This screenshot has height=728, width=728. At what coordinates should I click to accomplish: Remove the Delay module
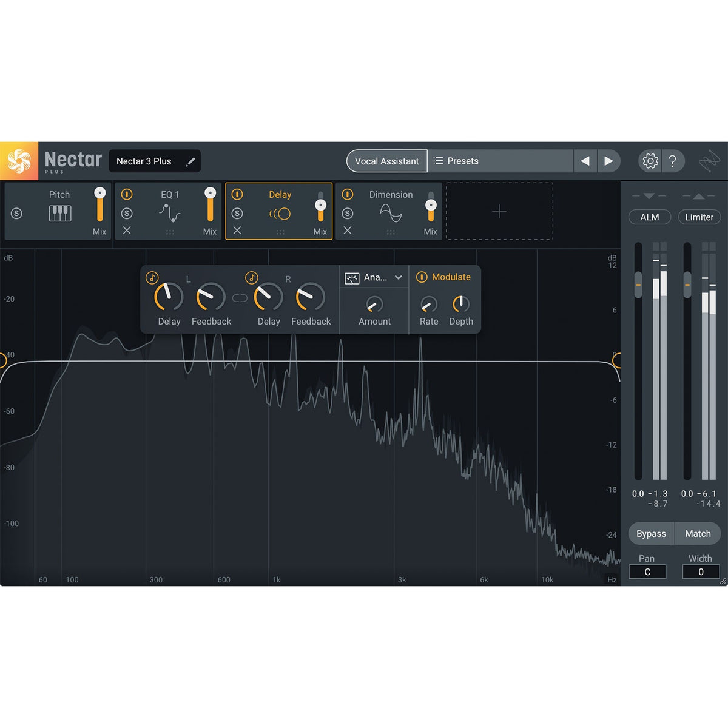point(237,231)
